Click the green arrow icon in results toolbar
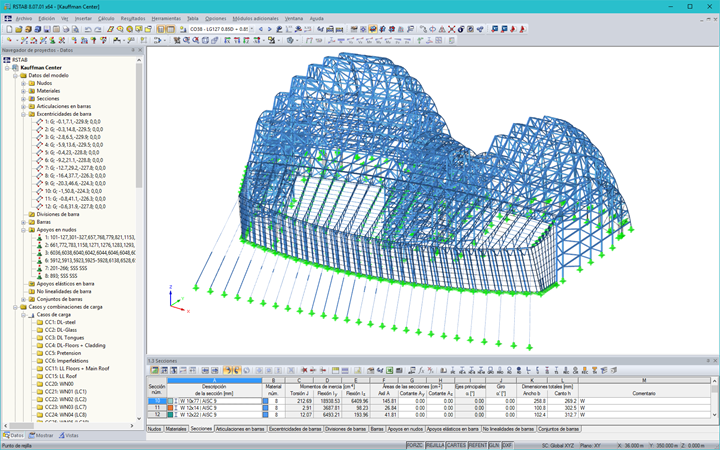Viewport: 720px width, 450px height. 420,40
